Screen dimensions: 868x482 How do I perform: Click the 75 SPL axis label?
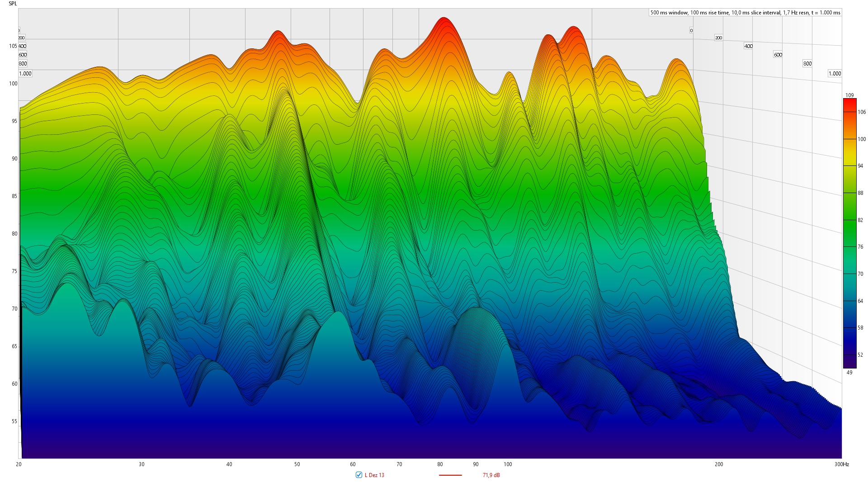pyautogui.click(x=14, y=271)
